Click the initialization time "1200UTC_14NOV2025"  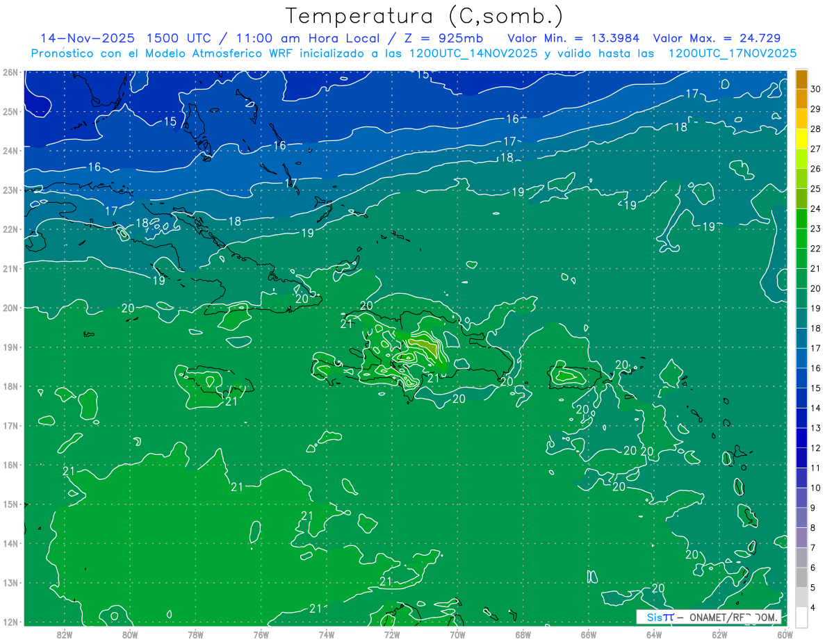tap(473, 53)
